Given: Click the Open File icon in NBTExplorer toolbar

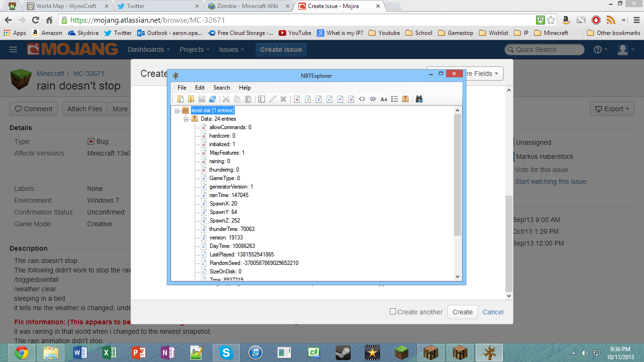Looking at the screenshot, I should pyautogui.click(x=181, y=99).
